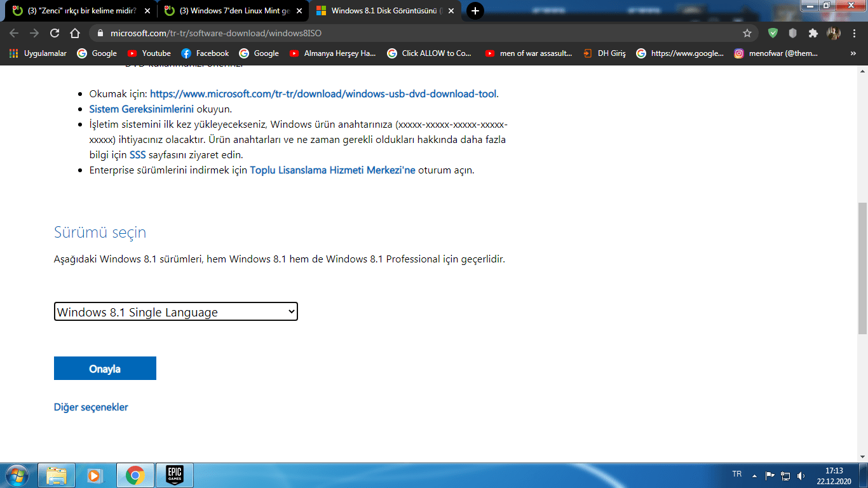The width and height of the screenshot is (868, 488).
Task: Click the browser forward arrow
Action: pos(34,33)
